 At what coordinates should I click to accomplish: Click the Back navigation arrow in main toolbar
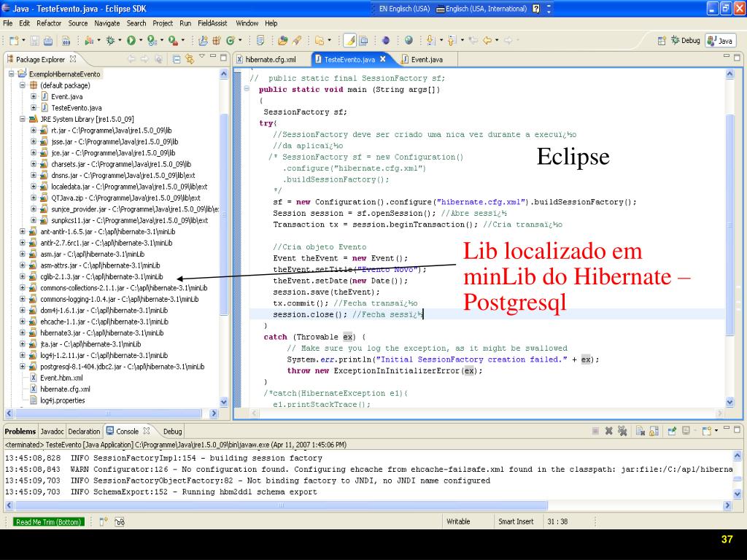pos(487,41)
